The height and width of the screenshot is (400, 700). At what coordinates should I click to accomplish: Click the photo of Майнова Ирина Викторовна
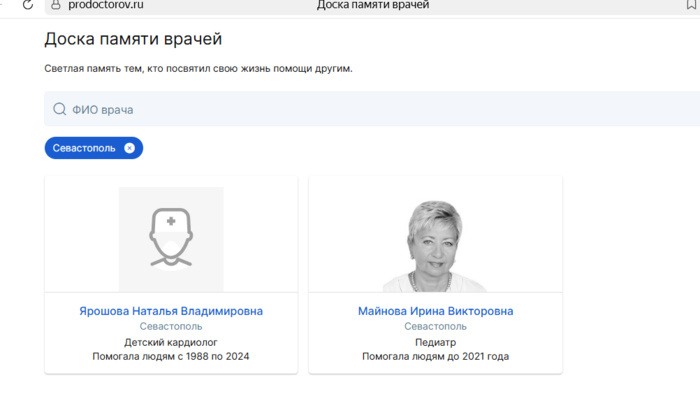pos(435,246)
